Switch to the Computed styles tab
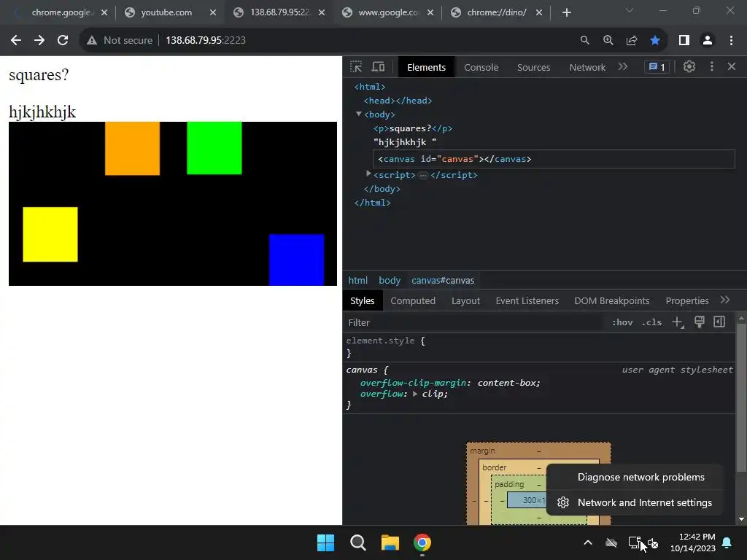 click(413, 301)
